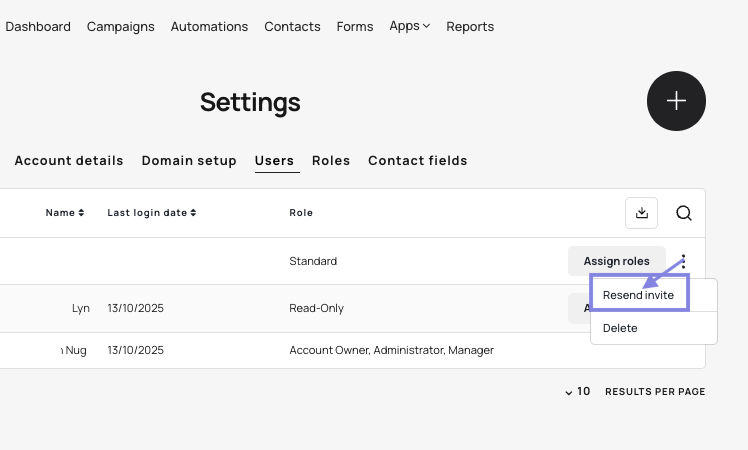This screenshot has width=748, height=450.
Task: Select Resend invite from the context menu
Action: [x=638, y=295]
